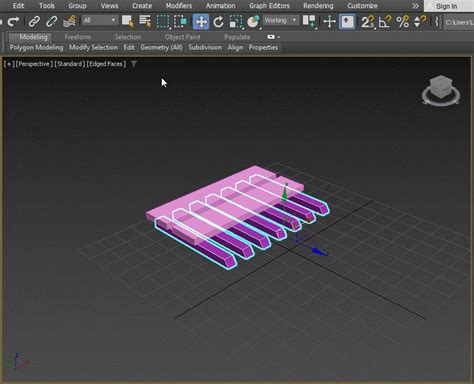The height and width of the screenshot is (384, 474).
Task: Expand the Align panel
Action: click(235, 47)
